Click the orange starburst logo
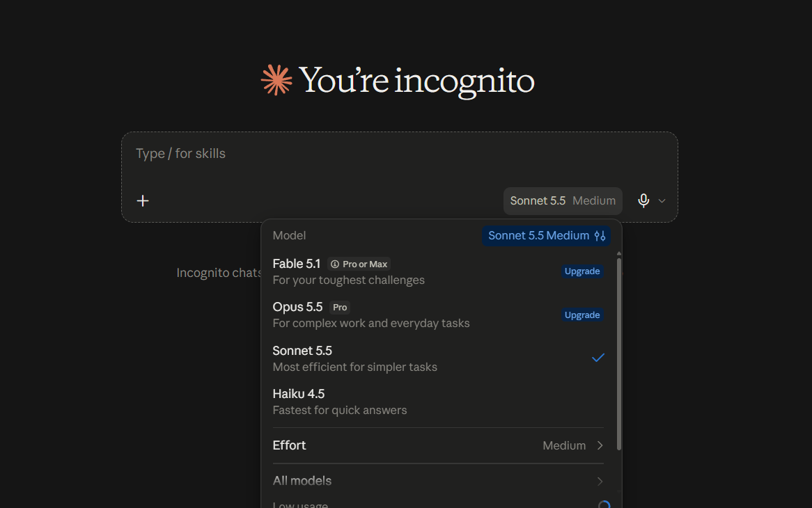 (x=276, y=80)
